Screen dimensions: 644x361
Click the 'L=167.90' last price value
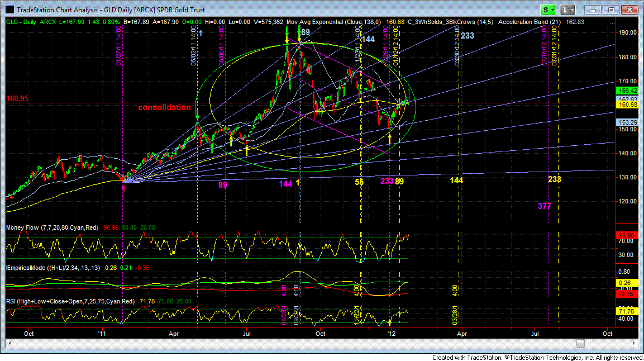[72, 22]
